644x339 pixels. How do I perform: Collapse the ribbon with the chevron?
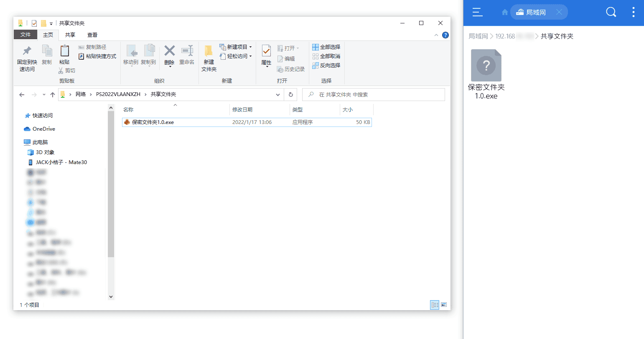click(x=436, y=35)
